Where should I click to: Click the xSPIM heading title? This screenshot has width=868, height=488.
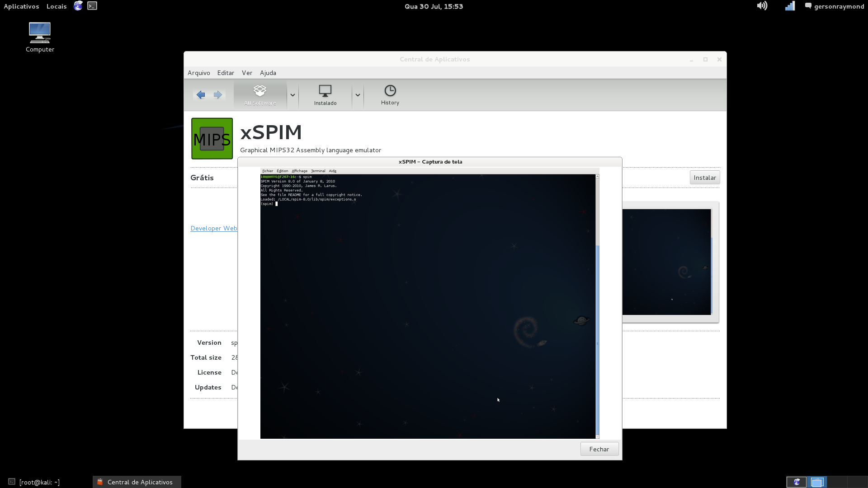point(271,132)
